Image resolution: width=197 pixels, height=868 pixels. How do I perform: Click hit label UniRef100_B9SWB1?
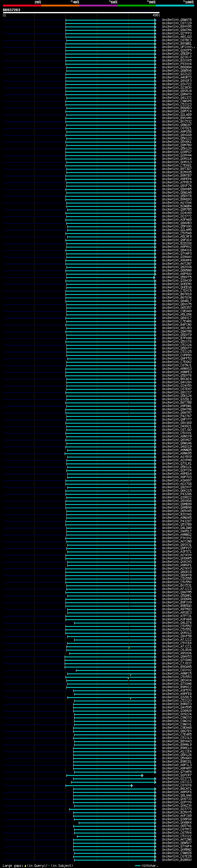coord(177,43)
